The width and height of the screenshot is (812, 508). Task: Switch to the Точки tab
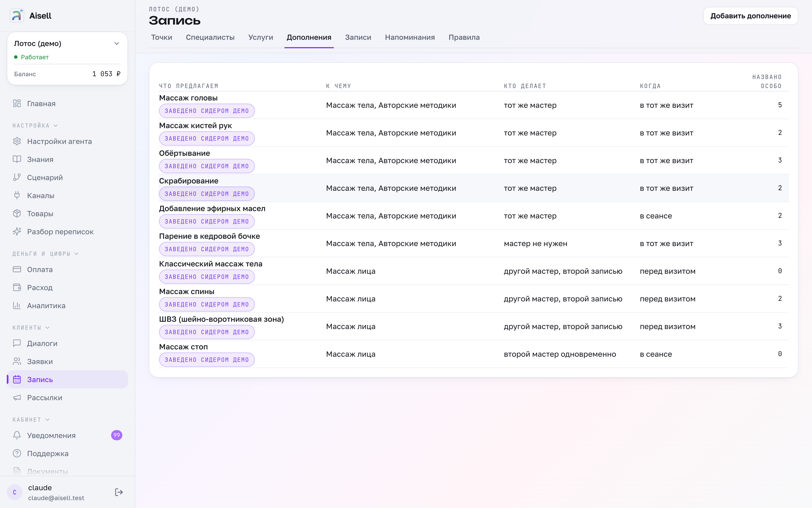161,37
